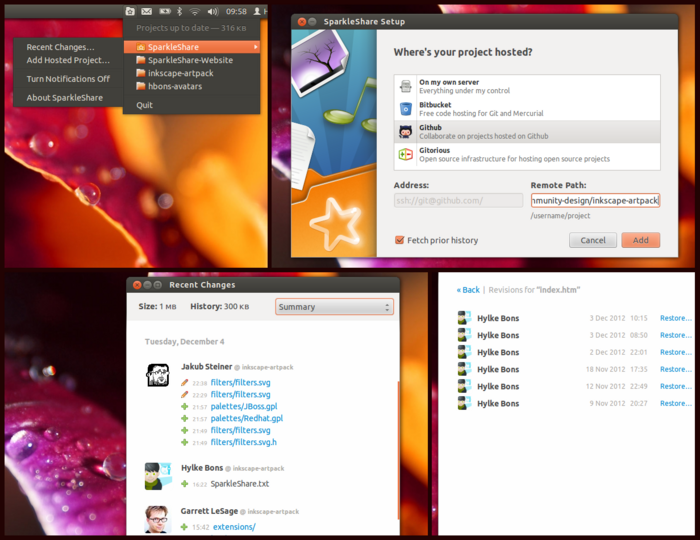Open the 22:29 filters/filters.svg link

tap(240, 395)
